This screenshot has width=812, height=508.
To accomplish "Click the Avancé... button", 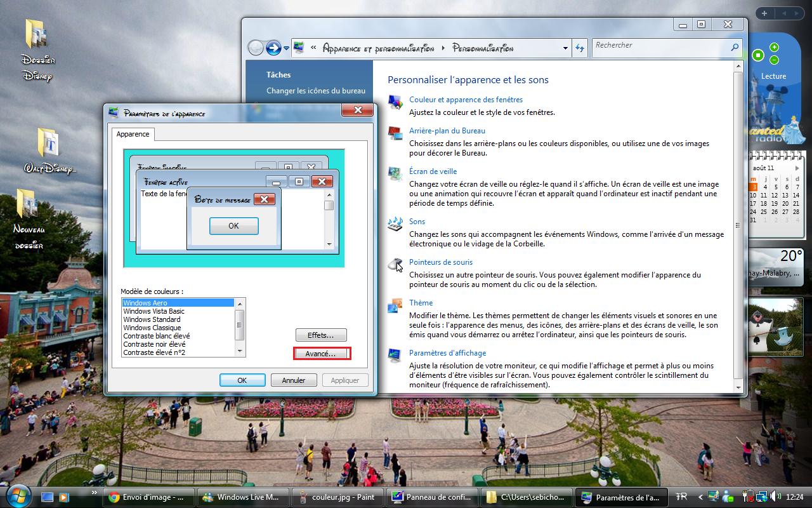I will coord(322,354).
